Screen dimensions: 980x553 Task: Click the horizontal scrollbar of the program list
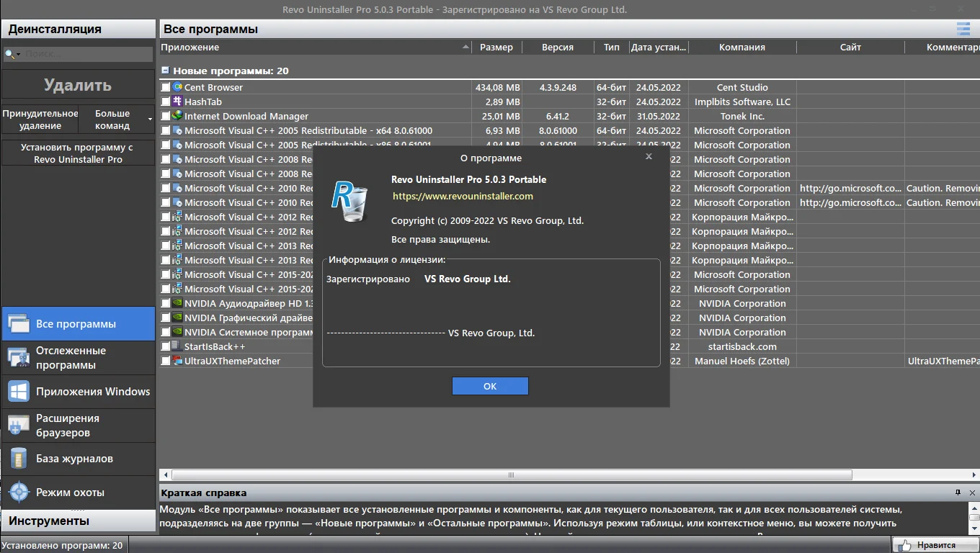point(512,475)
